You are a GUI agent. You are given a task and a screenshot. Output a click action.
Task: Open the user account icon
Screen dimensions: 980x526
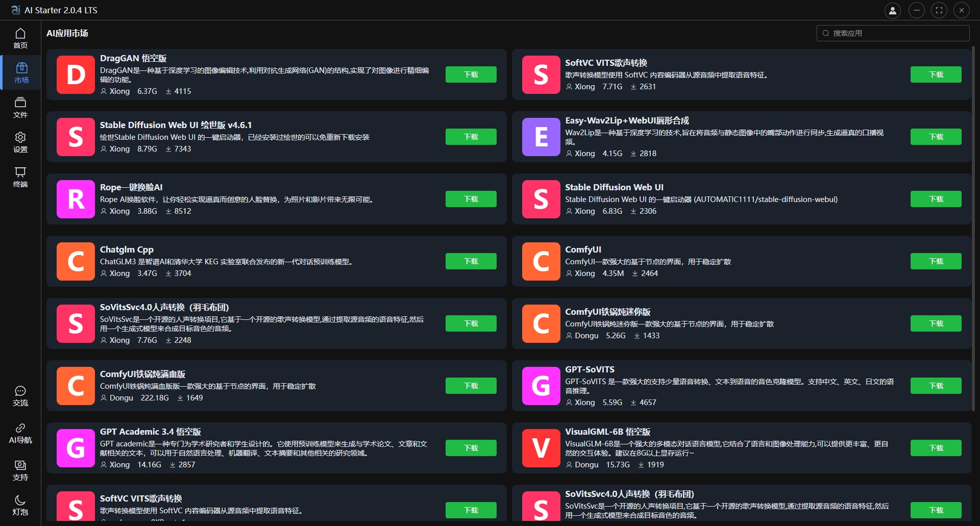point(892,10)
